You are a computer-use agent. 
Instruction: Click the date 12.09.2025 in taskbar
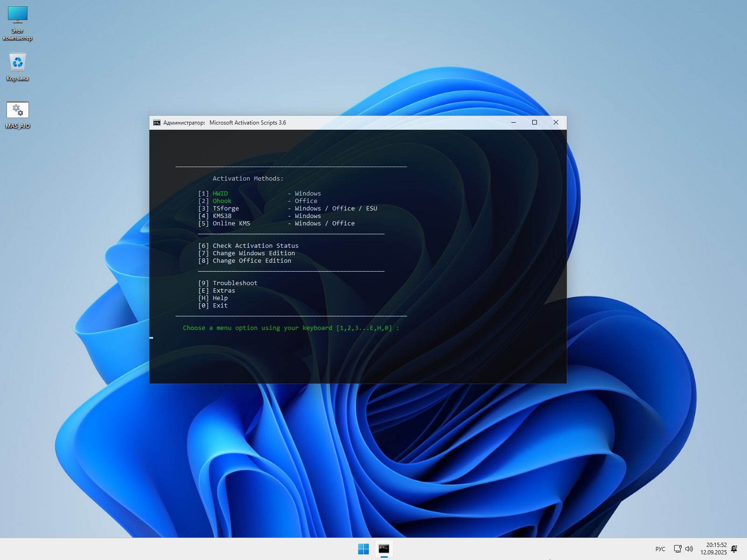pos(713,553)
